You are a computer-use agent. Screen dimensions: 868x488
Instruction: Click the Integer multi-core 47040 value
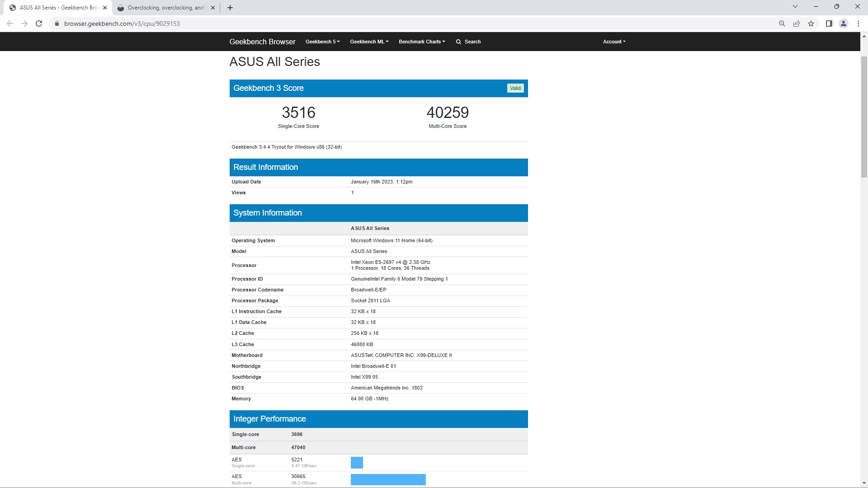pos(298,447)
